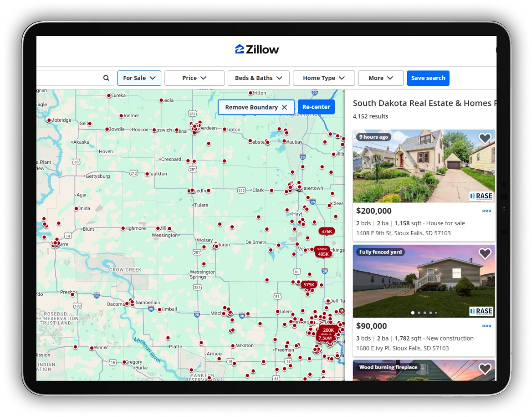Click the 9 hours ago badge
532x417 pixels.
(373, 137)
